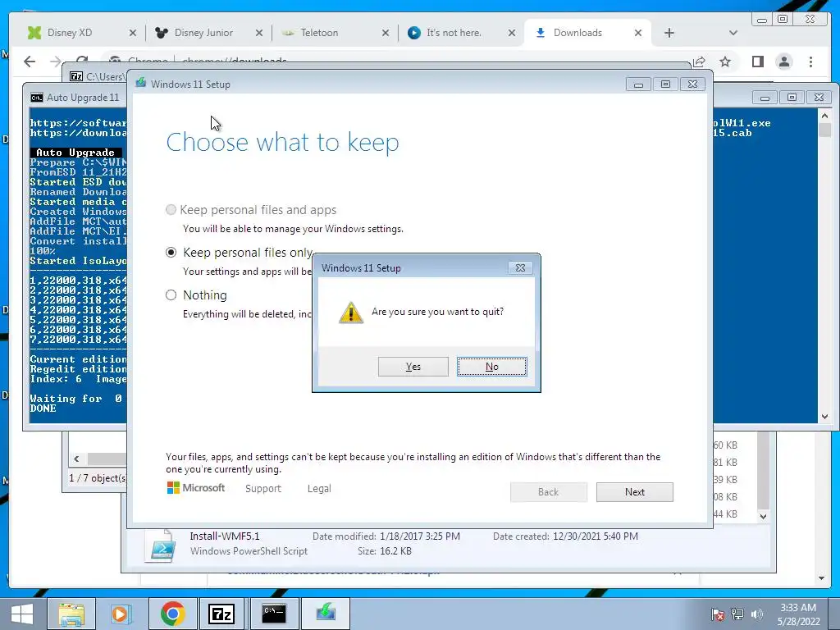The width and height of the screenshot is (840, 630).
Task: Click the Chrome page scroll down arrow
Action: point(821,578)
